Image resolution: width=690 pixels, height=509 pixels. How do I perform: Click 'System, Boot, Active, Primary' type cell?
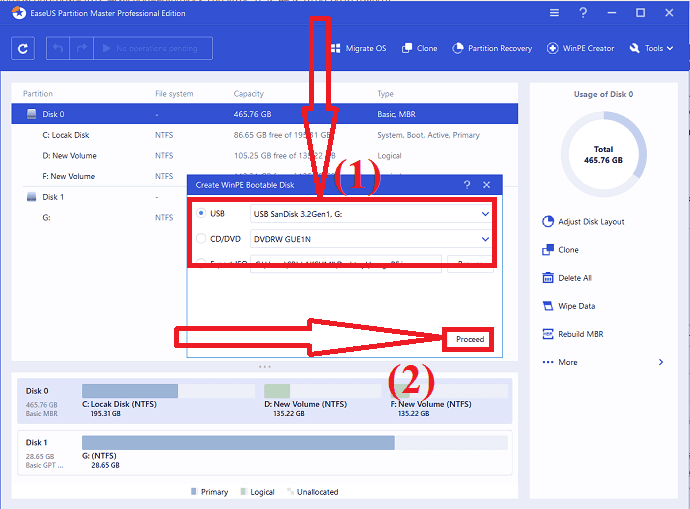[x=428, y=135]
